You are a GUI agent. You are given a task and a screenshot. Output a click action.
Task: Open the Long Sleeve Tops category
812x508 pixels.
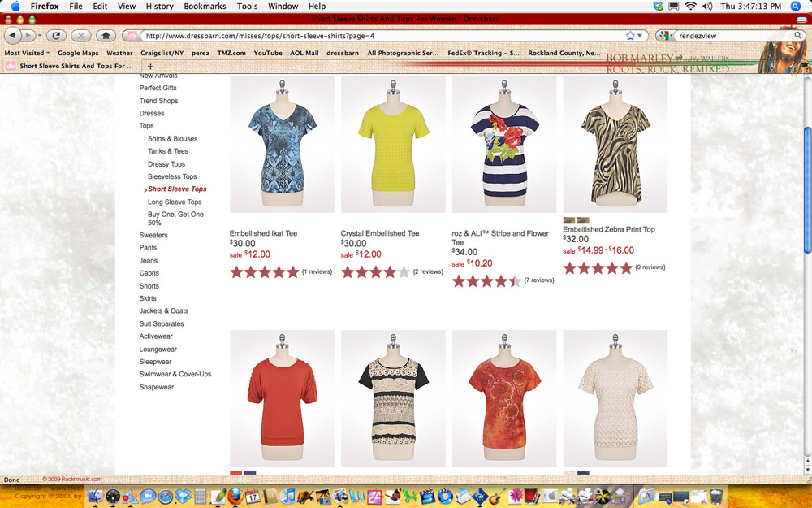(175, 202)
